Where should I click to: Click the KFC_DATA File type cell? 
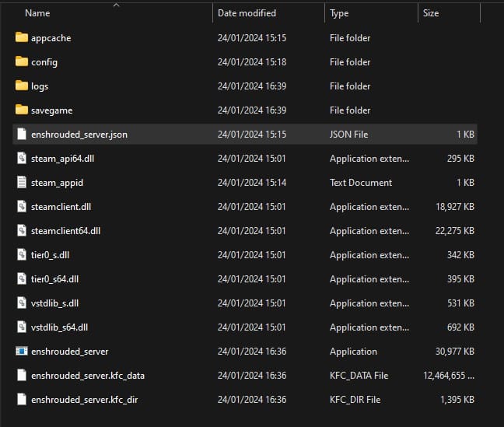[359, 376]
